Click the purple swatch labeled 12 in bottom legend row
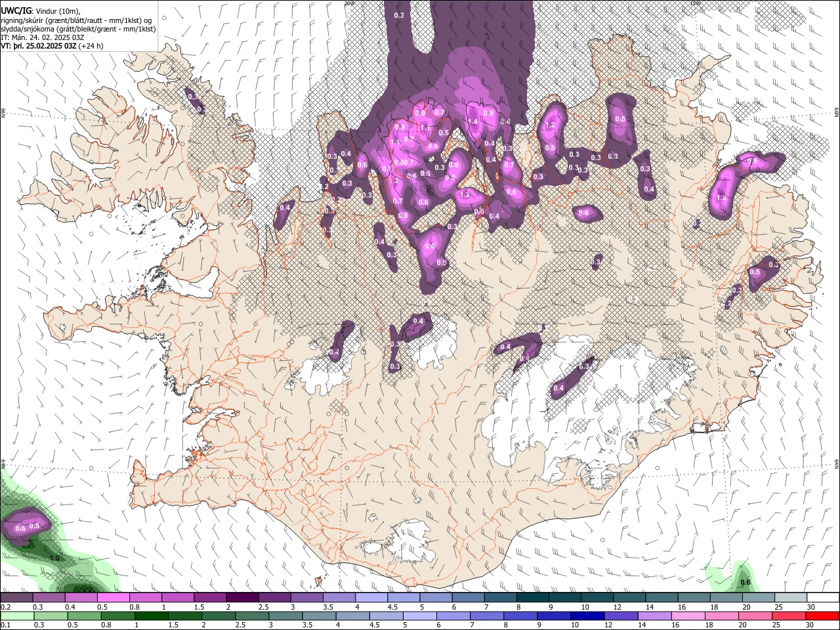The height and width of the screenshot is (630, 840). pos(621,616)
